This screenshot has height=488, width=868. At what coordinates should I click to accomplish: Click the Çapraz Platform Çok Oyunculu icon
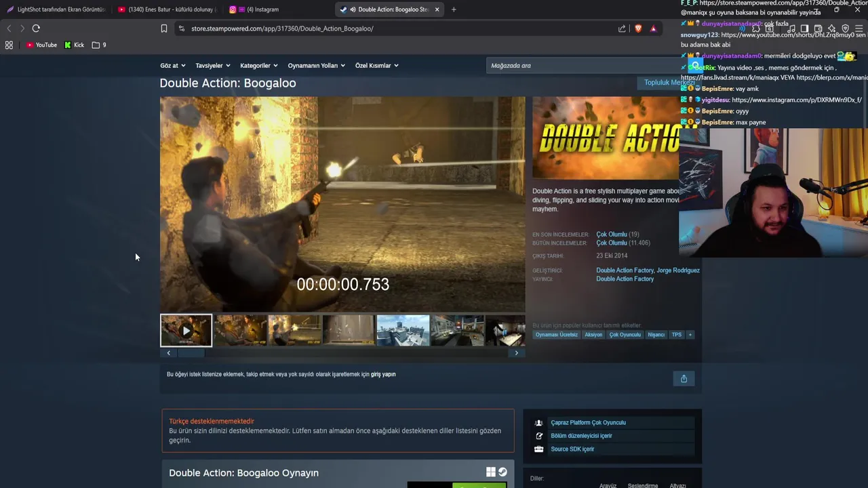click(x=538, y=423)
